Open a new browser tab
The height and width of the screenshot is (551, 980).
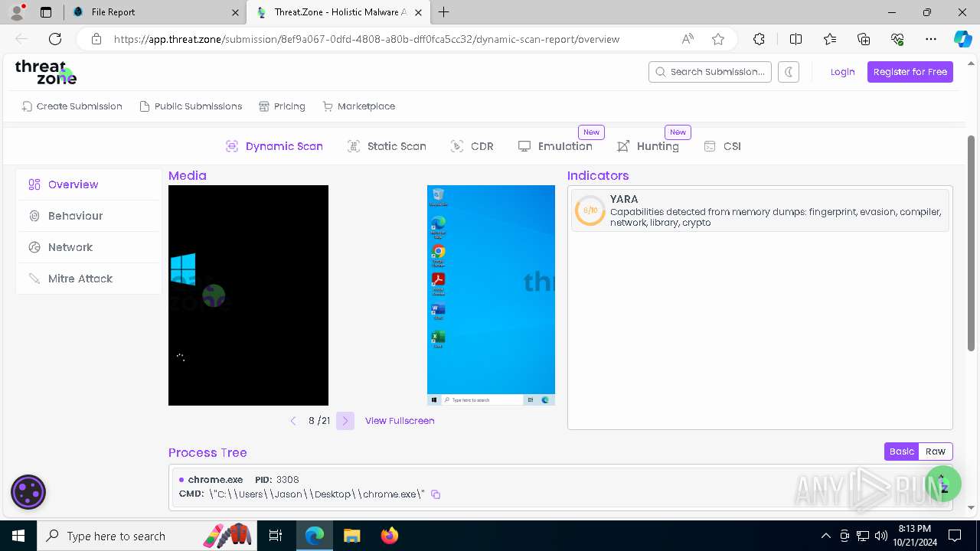click(444, 12)
